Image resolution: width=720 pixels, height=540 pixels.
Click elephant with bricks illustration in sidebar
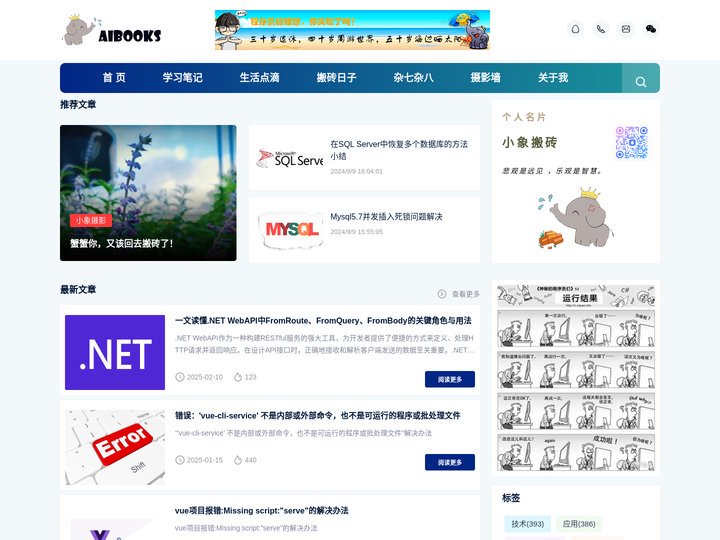[576, 217]
